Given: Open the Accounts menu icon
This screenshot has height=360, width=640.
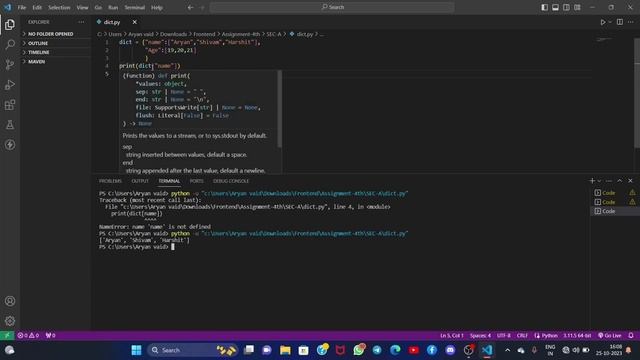Looking at the screenshot, I should pos(10,301).
